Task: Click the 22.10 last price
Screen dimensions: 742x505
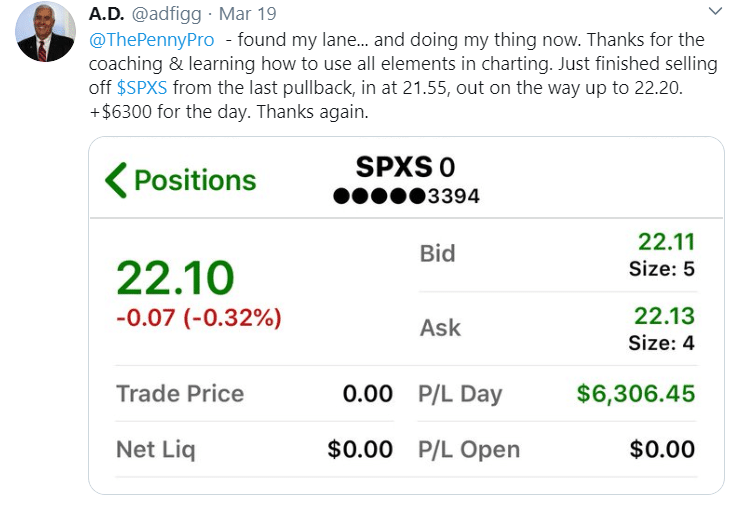Action: (x=175, y=277)
